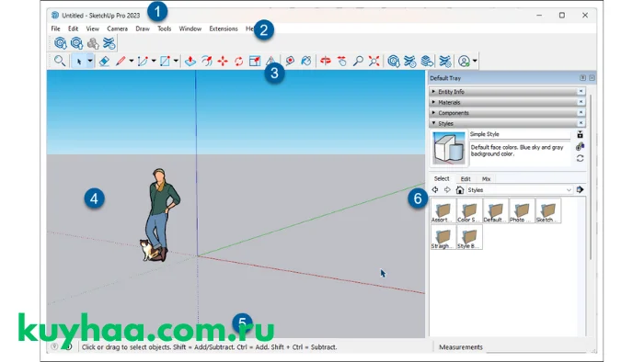The image size is (644, 362).
Task: Open the Search SketchUp magnifier tool
Action: [x=60, y=61]
